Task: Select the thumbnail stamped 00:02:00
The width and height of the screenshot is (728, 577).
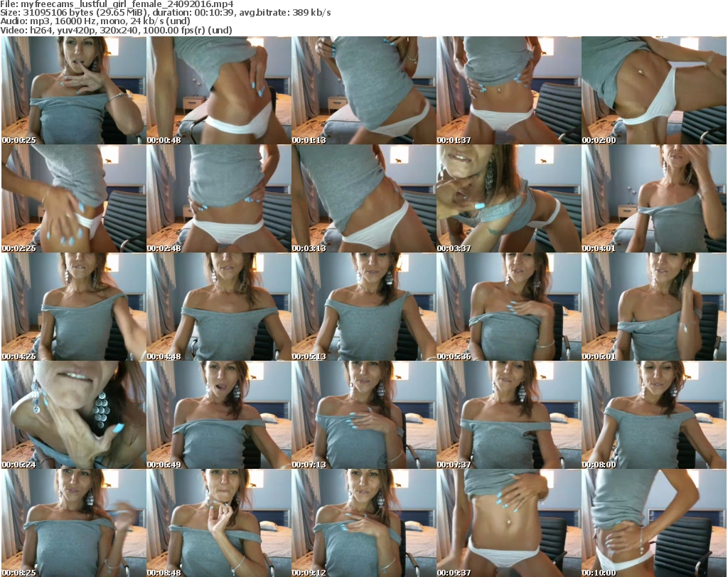Action: point(654,90)
